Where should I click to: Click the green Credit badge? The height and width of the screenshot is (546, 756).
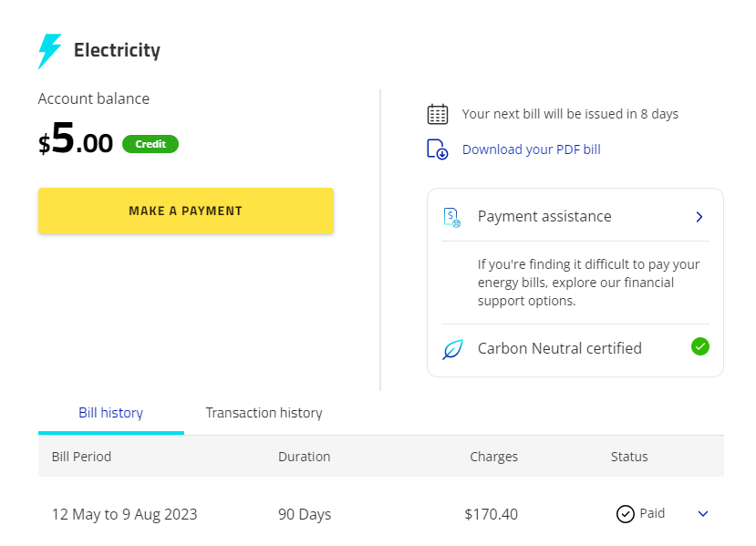click(x=150, y=144)
